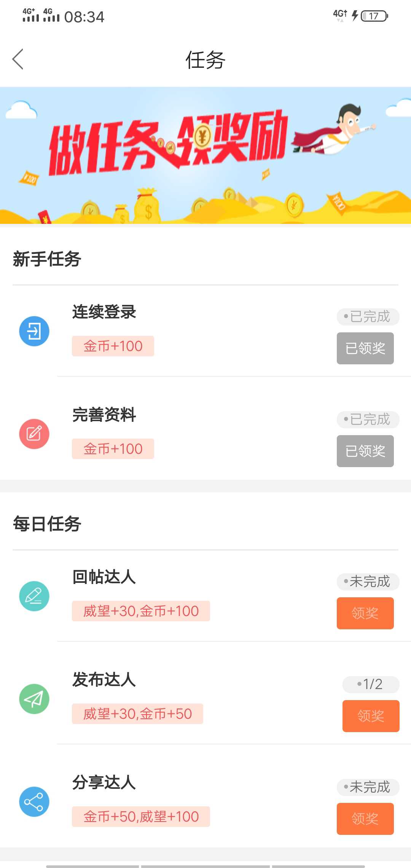Claim reward 领奖 for 发布达人
This screenshot has width=411, height=868.
[x=371, y=716]
